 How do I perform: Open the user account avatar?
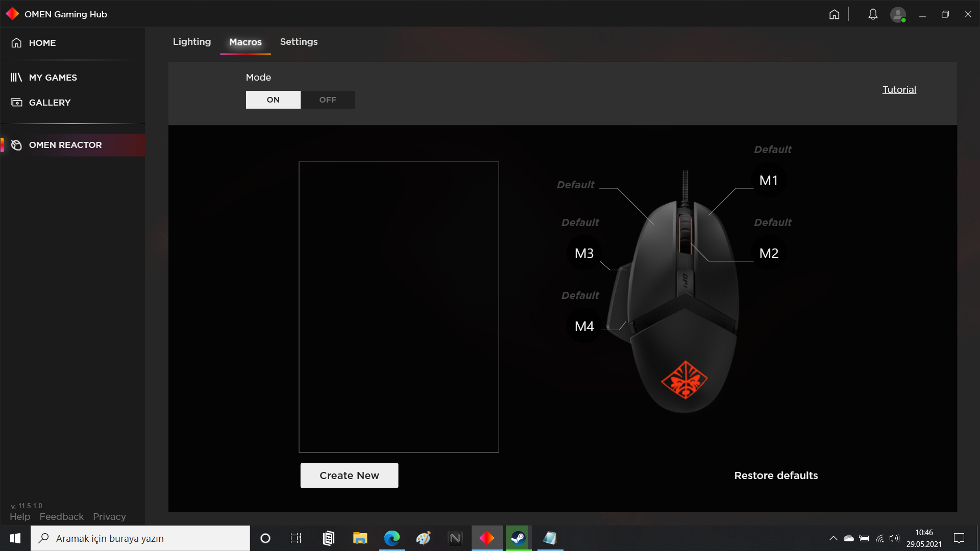(x=898, y=14)
